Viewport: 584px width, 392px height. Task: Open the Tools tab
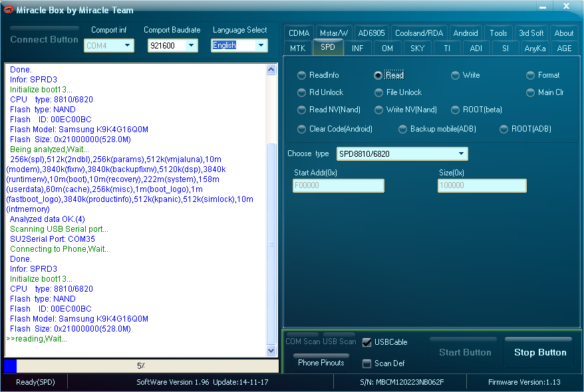click(498, 33)
